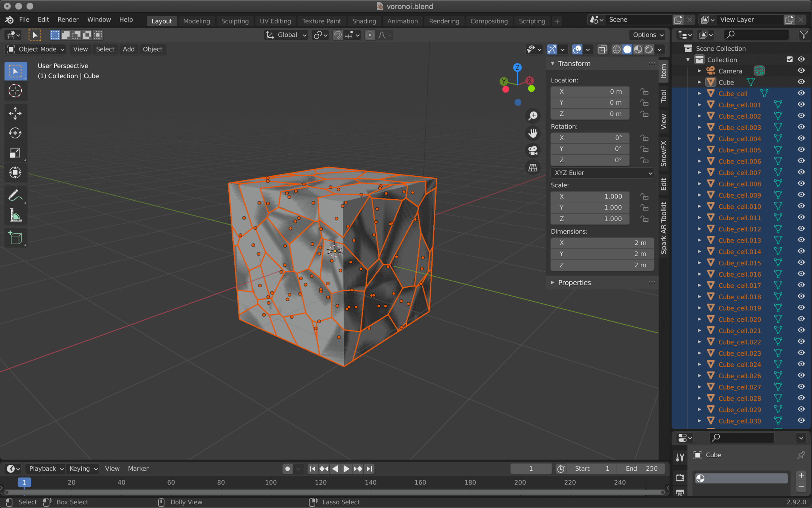Open the Edit menu
The image size is (812, 508).
43,19
